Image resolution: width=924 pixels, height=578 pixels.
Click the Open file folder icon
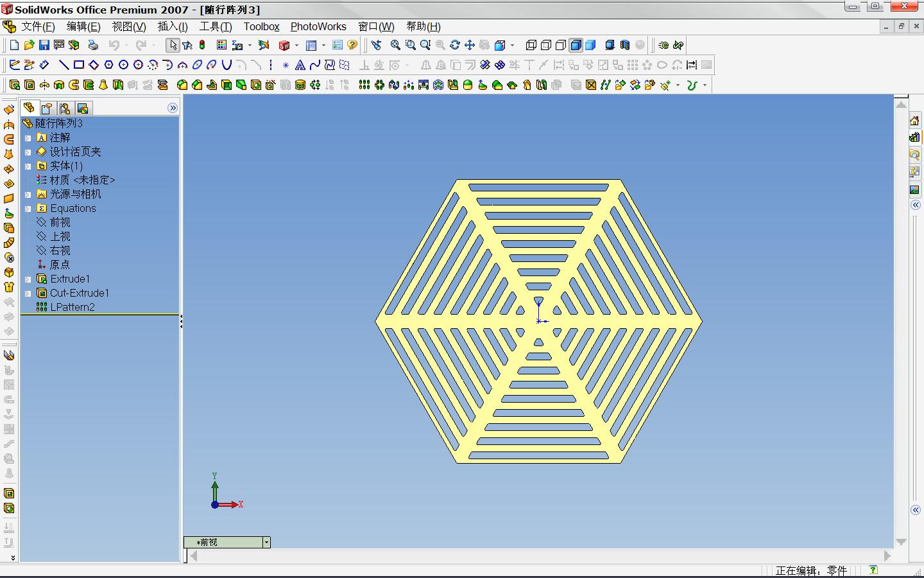click(29, 45)
